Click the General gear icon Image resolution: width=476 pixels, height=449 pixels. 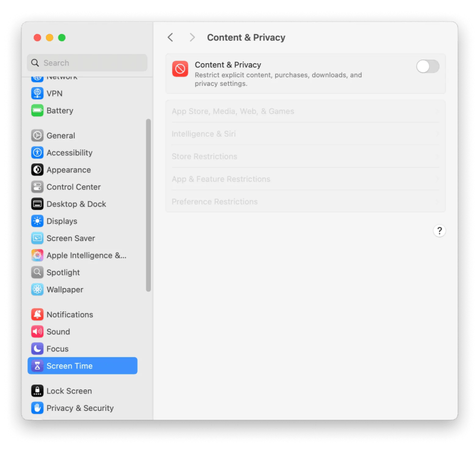pos(37,135)
